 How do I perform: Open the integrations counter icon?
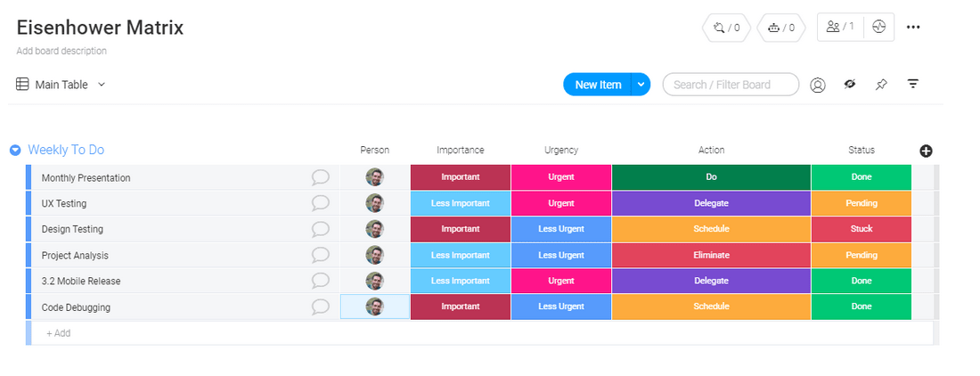pos(726,28)
